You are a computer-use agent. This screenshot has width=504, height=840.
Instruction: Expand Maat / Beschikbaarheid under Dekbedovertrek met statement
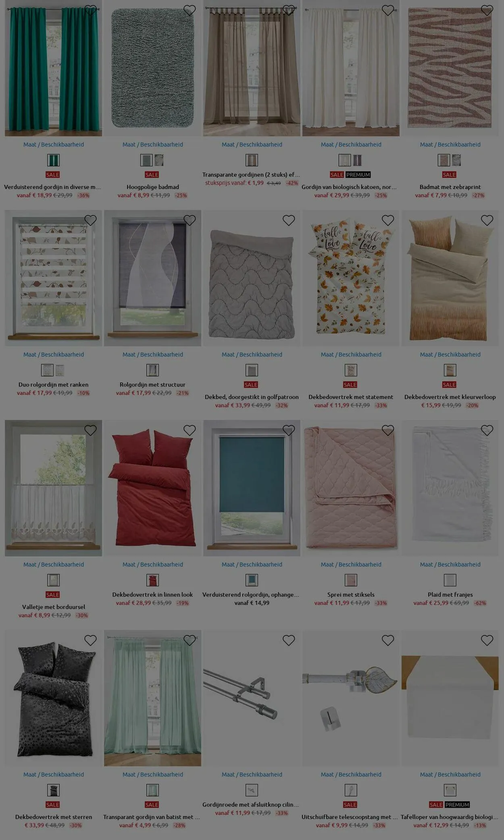click(351, 355)
